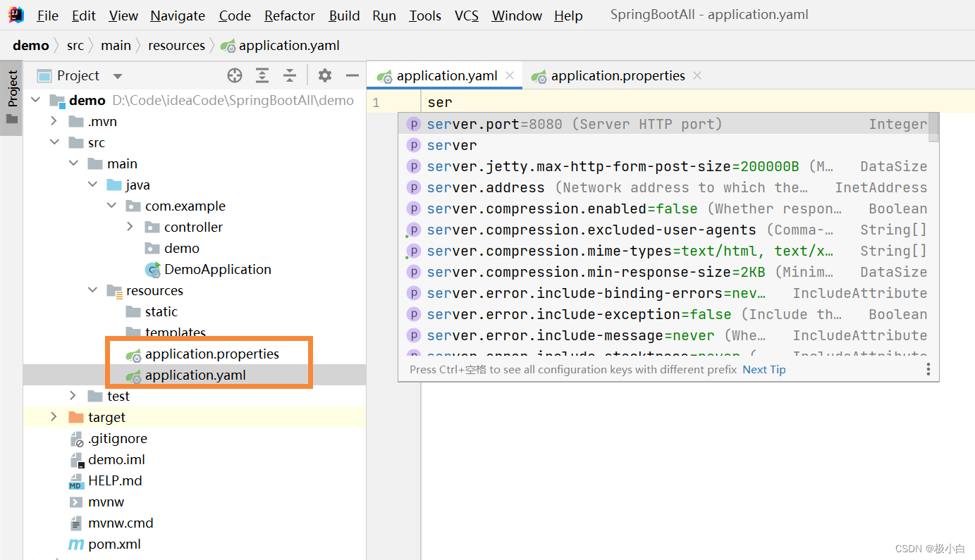Click the resources breadcrumb
The width and height of the screenshot is (975, 560).
click(x=176, y=46)
